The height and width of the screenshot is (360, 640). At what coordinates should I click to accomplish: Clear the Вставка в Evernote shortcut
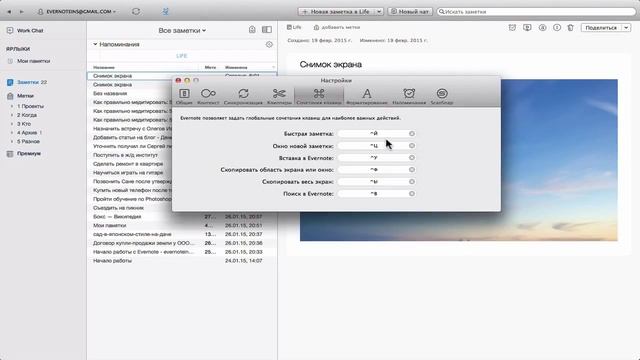(x=412, y=158)
